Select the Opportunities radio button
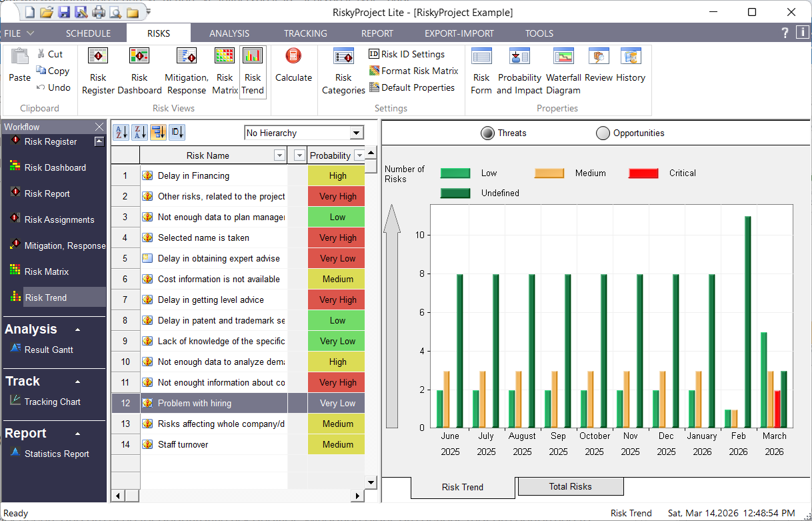 pyautogui.click(x=603, y=133)
